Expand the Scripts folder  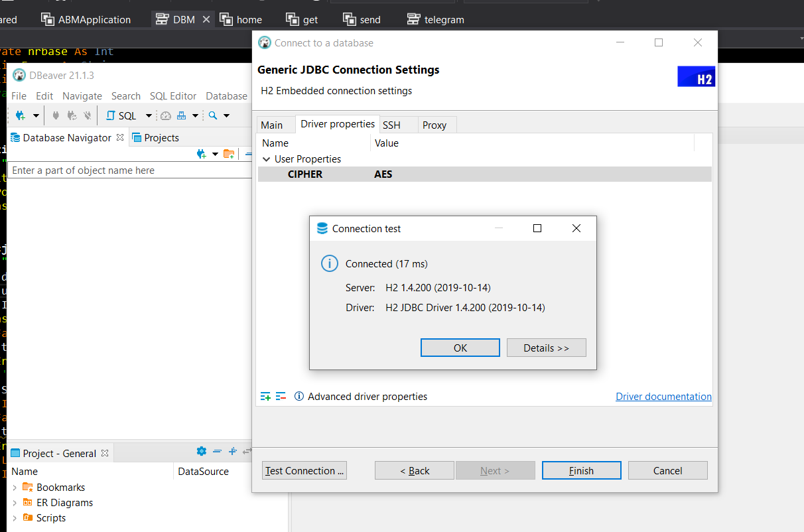(x=15, y=518)
